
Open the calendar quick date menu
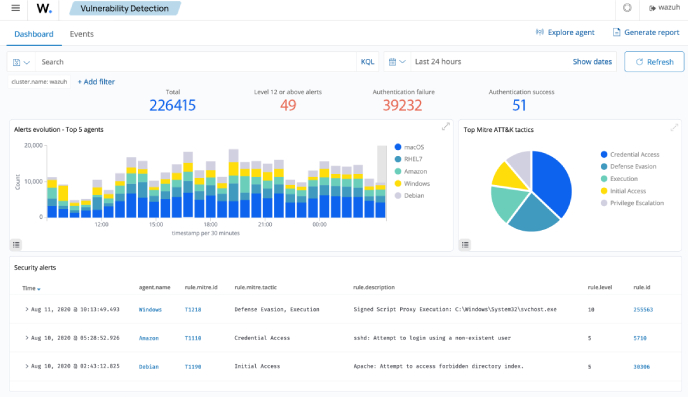tap(397, 62)
